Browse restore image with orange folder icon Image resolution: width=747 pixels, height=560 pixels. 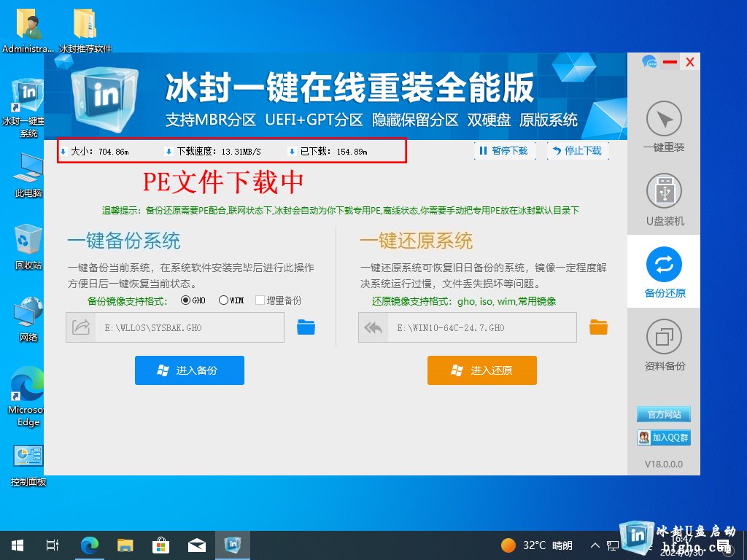[598, 327]
